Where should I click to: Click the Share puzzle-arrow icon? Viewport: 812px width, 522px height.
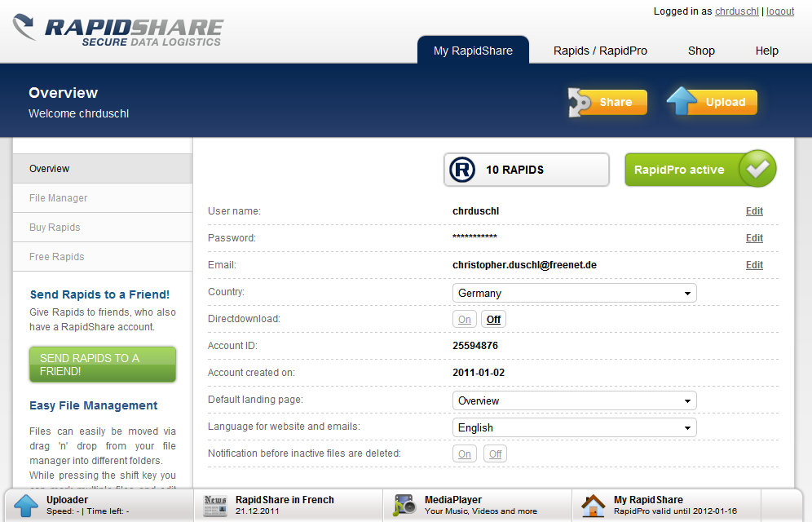[579, 102]
